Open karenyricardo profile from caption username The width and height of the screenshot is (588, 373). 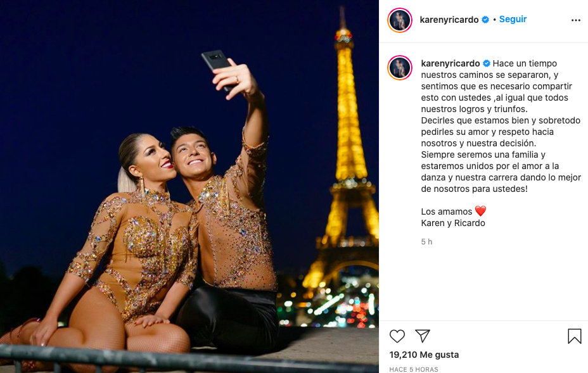pyautogui.click(x=451, y=63)
